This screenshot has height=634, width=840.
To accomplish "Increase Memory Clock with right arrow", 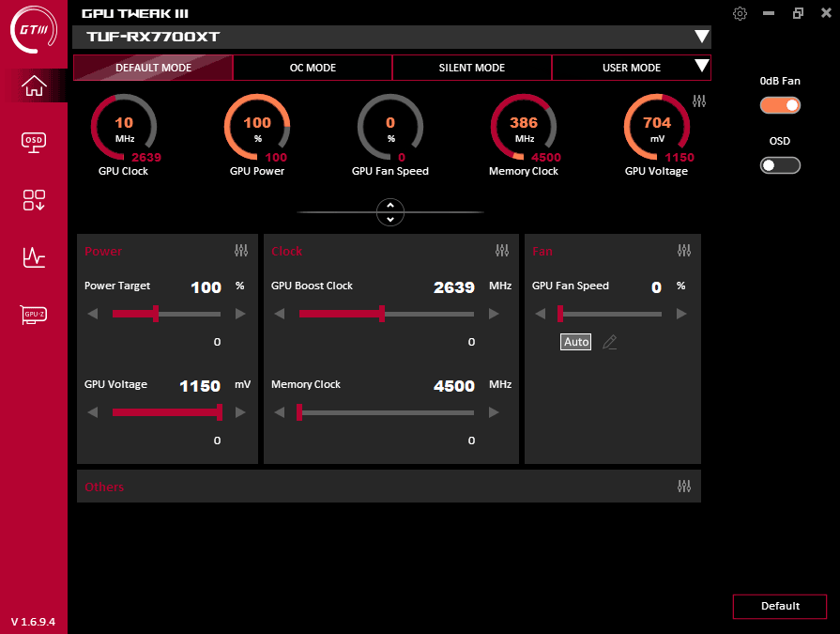I will 494,412.
